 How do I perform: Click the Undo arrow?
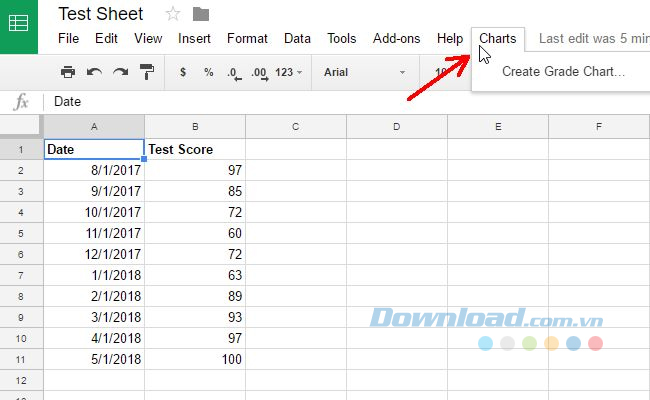94,72
